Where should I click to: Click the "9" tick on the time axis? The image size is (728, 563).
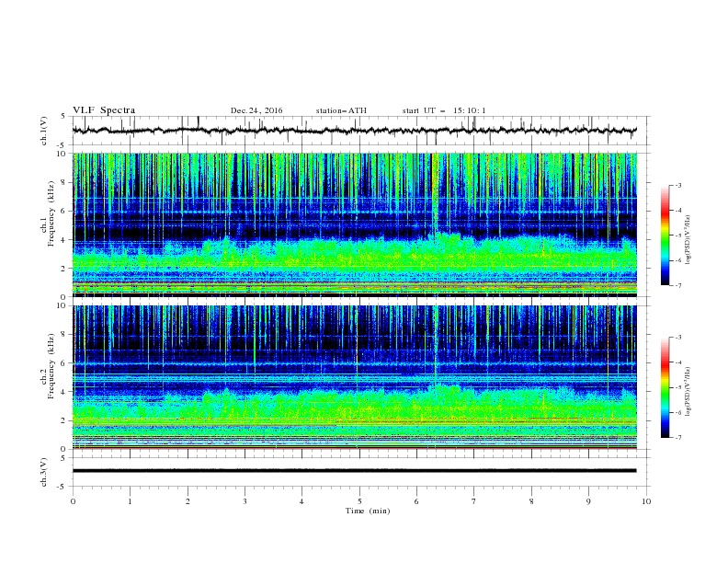[588, 501]
